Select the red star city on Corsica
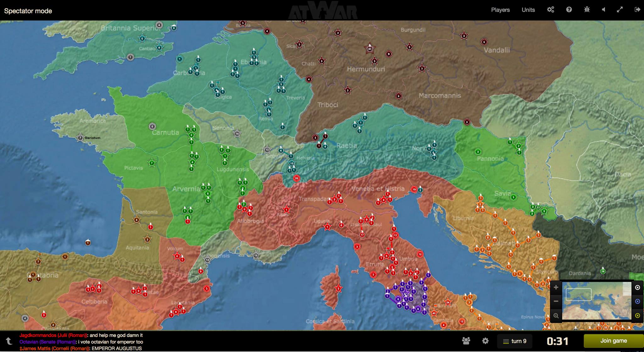The width and height of the screenshot is (644, 352). [x=338, y=289]
